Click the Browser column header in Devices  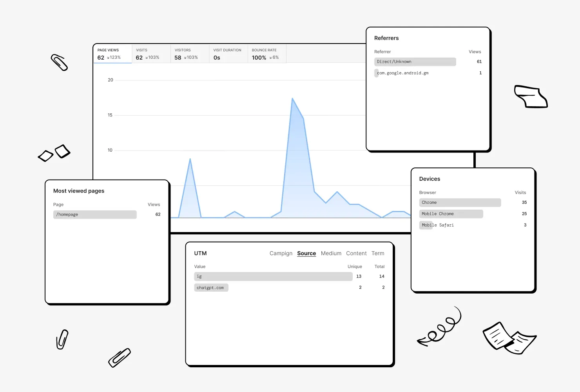coord(428,192)
